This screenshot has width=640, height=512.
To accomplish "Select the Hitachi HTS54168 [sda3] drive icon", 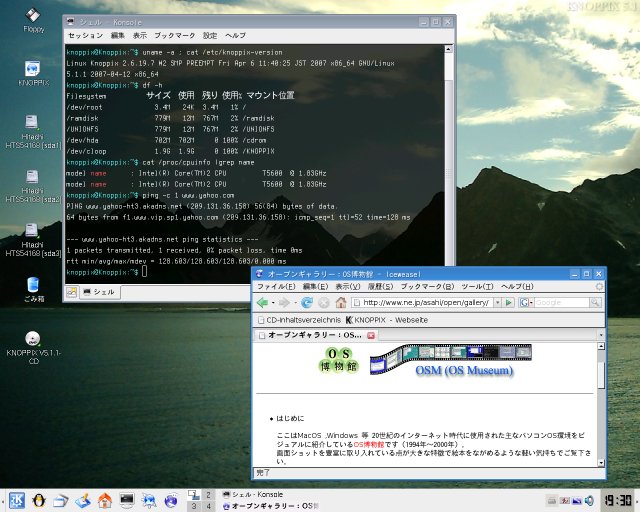I will tap(33, 240).
